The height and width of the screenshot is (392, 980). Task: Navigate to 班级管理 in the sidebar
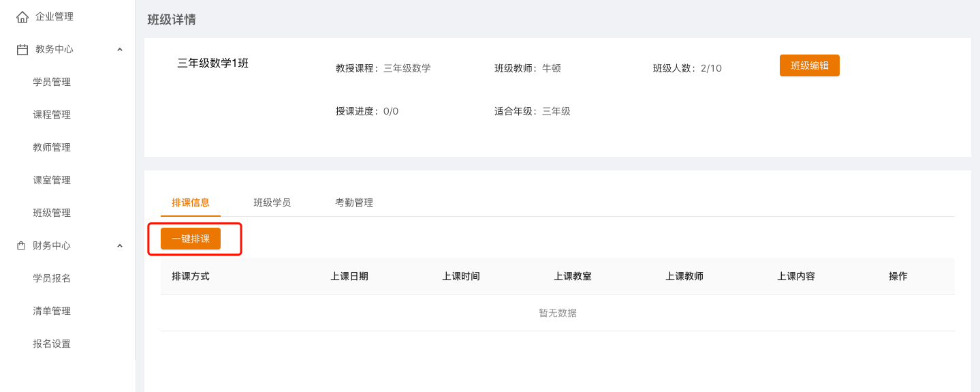[x=52, y=213]
